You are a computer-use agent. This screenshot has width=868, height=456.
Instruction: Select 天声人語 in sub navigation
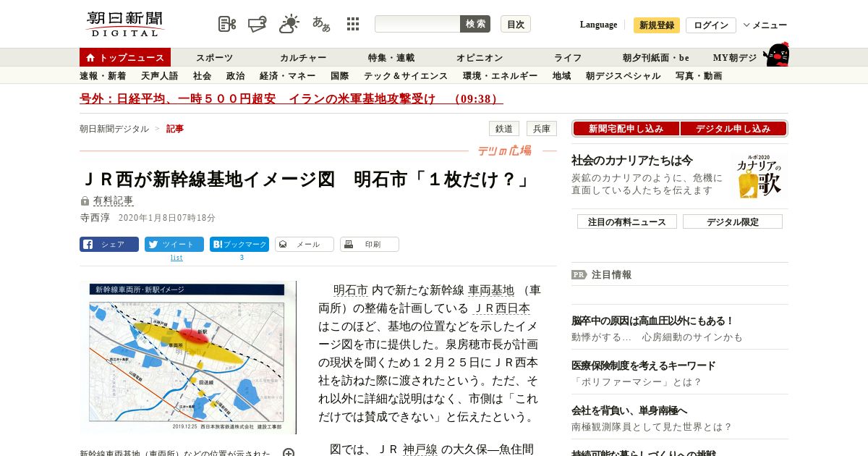pos(159,76)
